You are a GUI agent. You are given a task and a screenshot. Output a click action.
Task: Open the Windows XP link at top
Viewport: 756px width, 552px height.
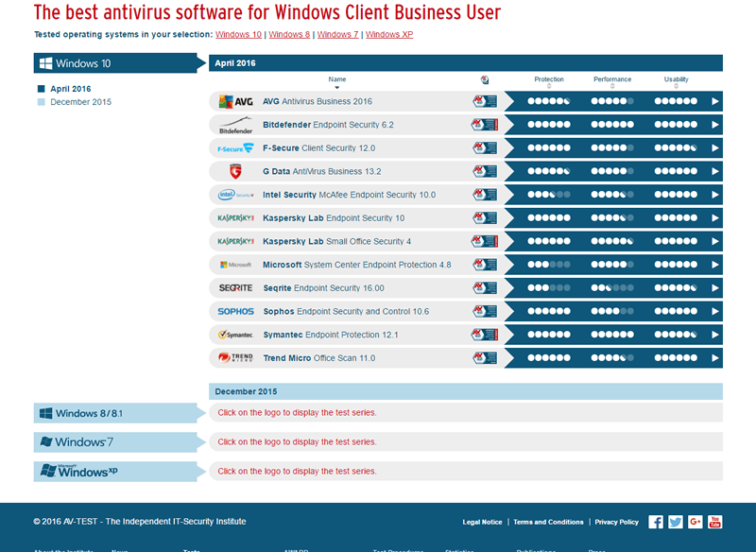(388, 35)
